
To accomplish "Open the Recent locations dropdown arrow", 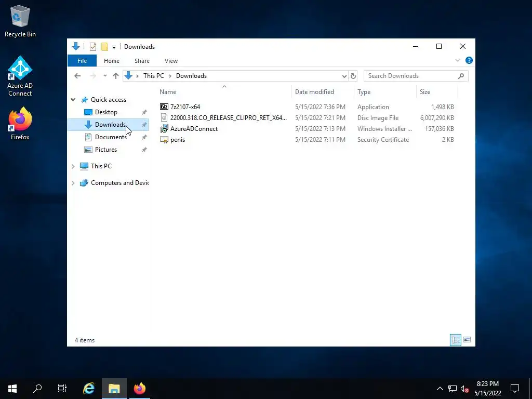I will [x=105, y=76].
